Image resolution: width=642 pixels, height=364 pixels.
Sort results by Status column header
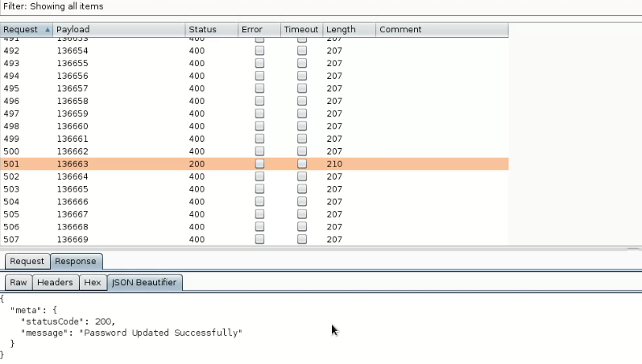coord(211,30)
